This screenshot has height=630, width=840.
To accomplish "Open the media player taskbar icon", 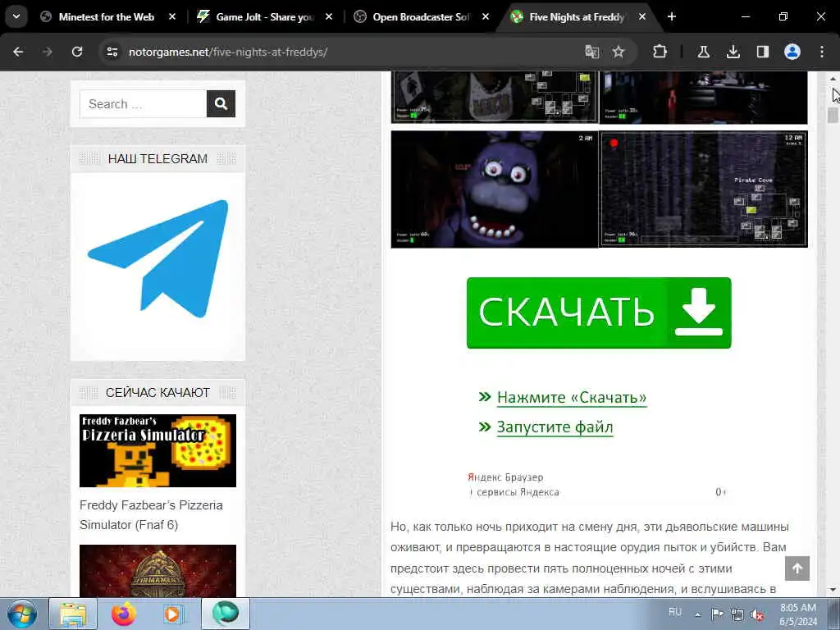I will coord(174,614).
